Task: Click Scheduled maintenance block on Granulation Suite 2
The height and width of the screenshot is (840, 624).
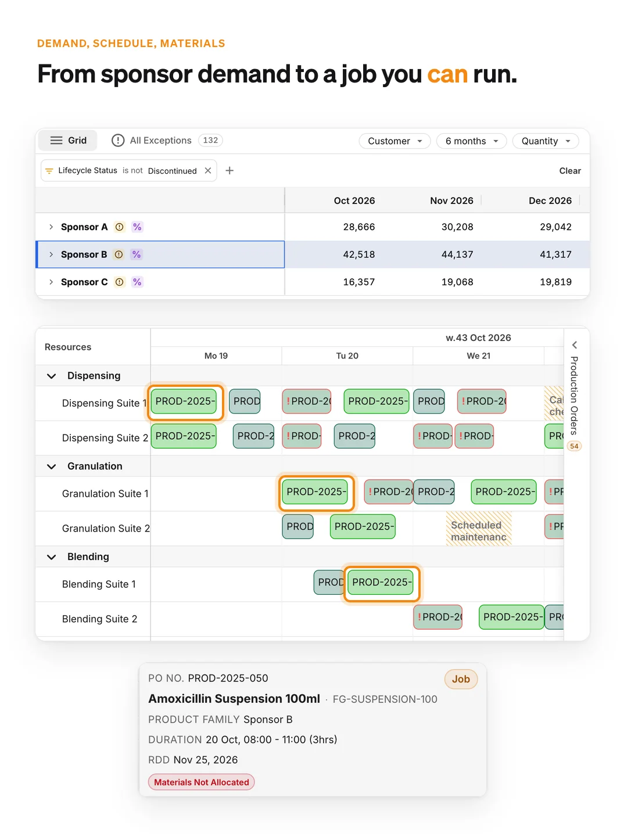Action: [x=479, y=529]
